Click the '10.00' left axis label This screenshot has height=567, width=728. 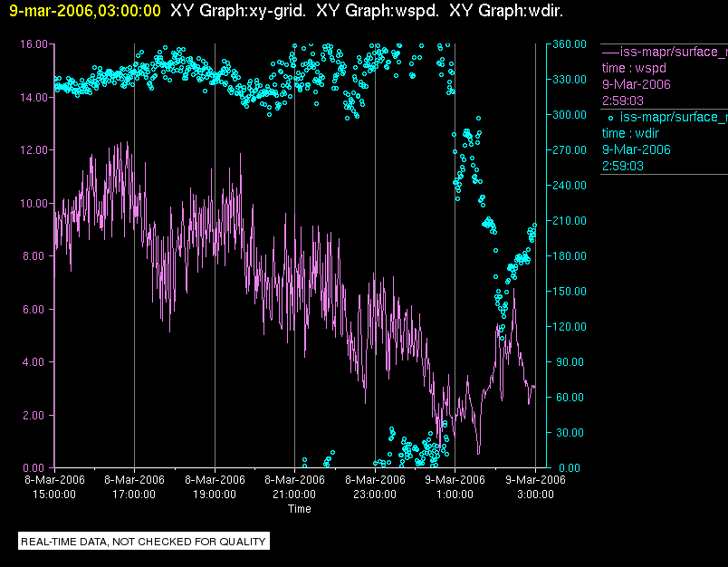(34, 204)
